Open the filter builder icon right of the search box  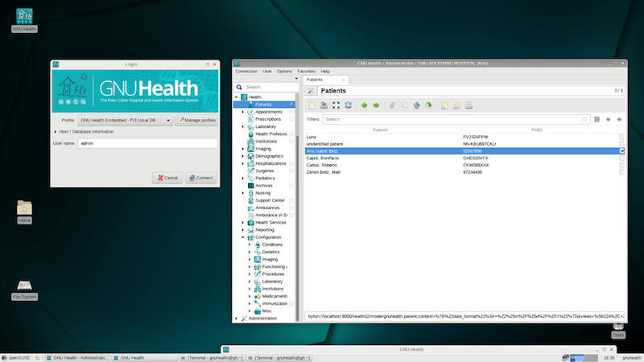coord(597,119)
